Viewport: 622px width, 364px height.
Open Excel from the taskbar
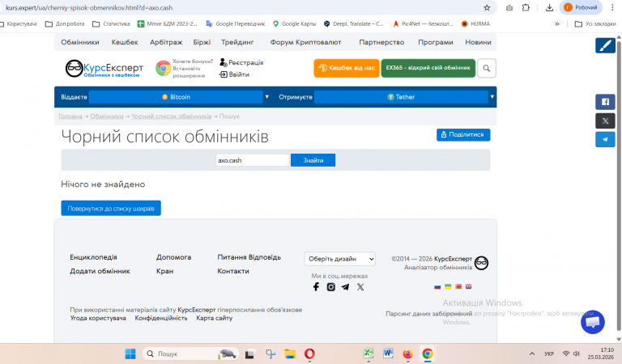coord(369,353)
